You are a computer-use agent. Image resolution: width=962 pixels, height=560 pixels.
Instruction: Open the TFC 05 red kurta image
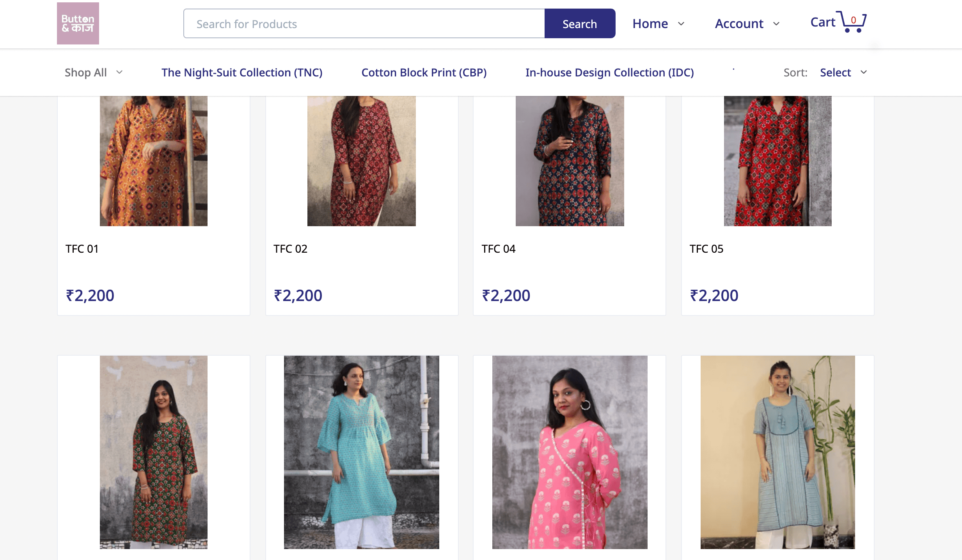tap(778, 161)
